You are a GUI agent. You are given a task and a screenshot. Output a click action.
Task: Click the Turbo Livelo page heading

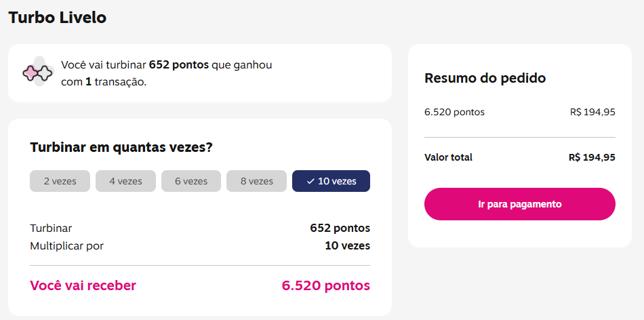point(58,18)
